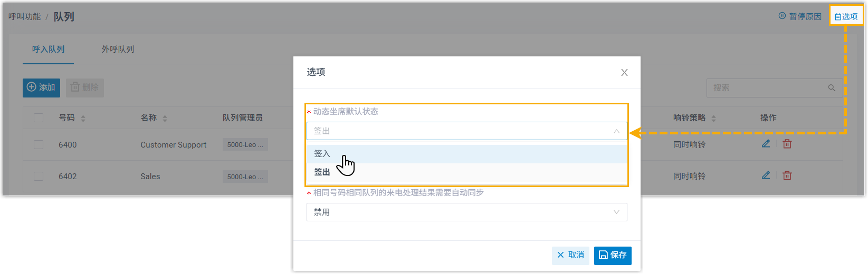Sort by 号码 column arrows

tap(83, 119)
